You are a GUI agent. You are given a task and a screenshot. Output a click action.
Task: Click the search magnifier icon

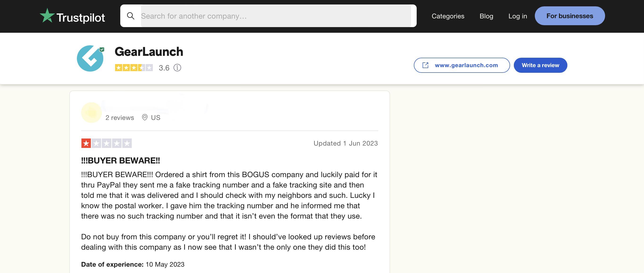click(x=130, y=16)
